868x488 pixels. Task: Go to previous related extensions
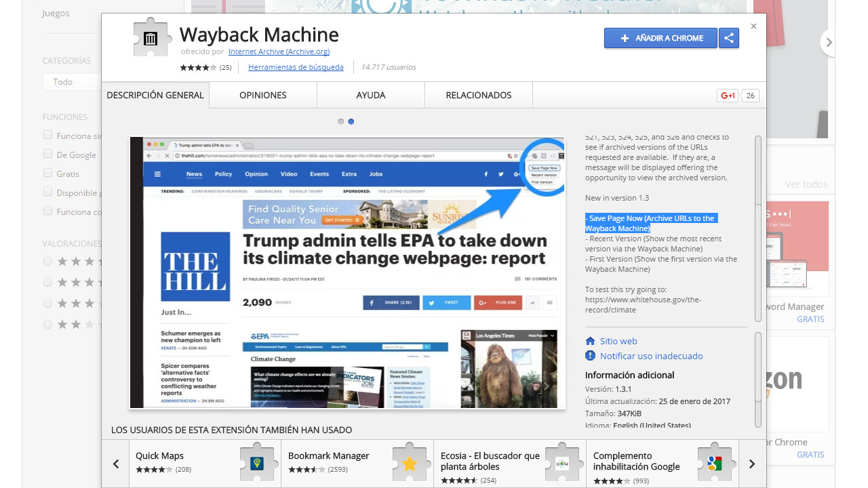(x=116, y=464)
